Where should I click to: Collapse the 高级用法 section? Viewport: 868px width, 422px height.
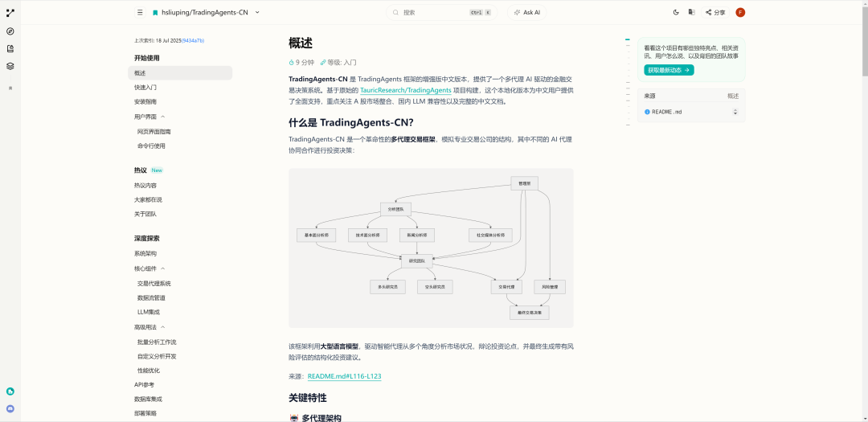tap(162, 327)
